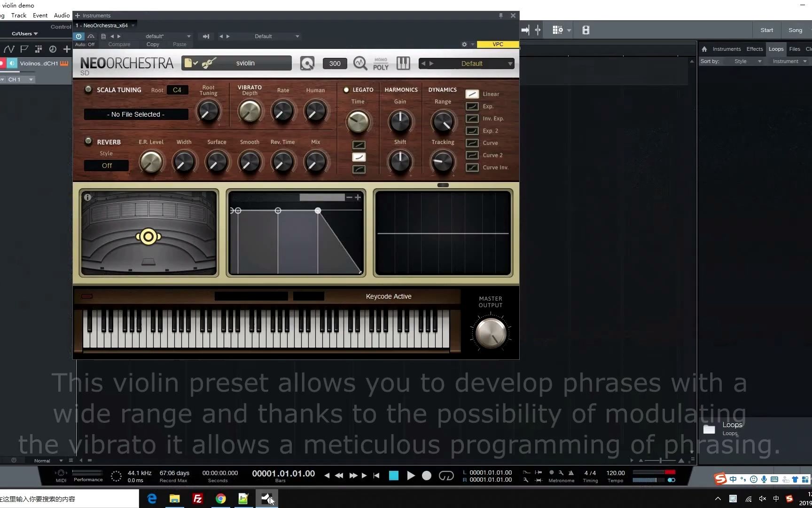The image size is (812, 508).
Task: Click the No File Selected field
Action: coord(136,114)
